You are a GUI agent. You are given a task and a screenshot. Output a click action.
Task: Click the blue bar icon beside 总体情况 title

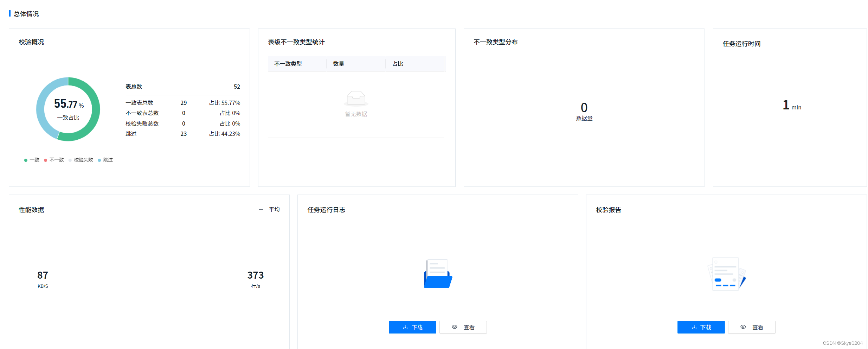click(9, 13)
